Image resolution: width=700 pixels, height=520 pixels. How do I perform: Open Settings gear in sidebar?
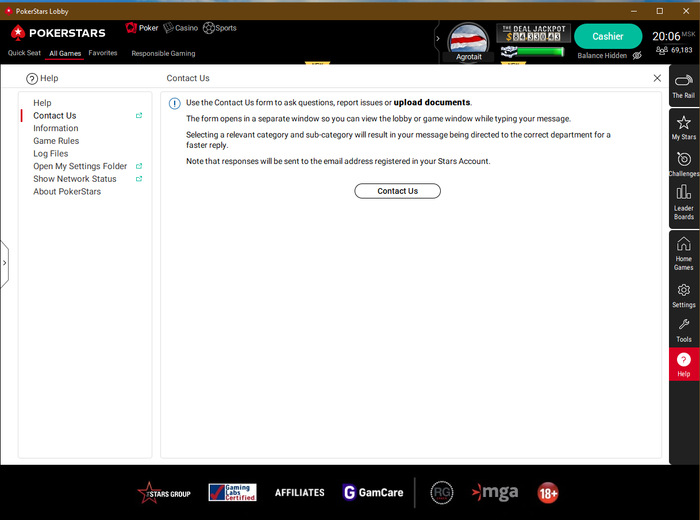point(683,295)
